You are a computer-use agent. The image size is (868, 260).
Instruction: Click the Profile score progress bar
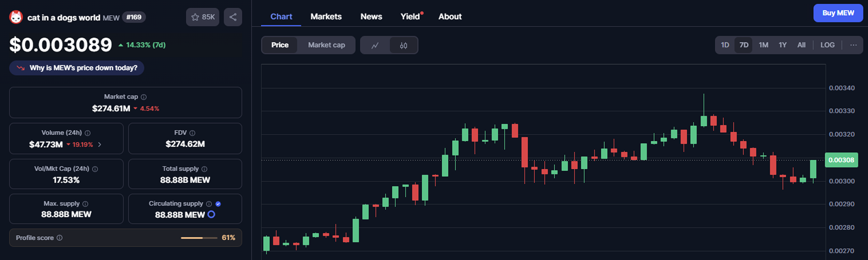coord(199,238)
